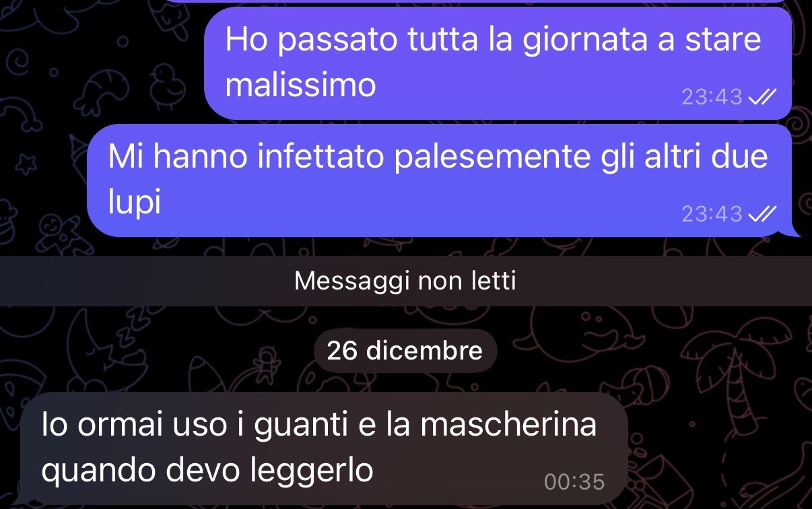Select the "Ho passato tutta la giornata" message bubble
The width and height of the screenshot is (812, 509).
tap(498, 63)
